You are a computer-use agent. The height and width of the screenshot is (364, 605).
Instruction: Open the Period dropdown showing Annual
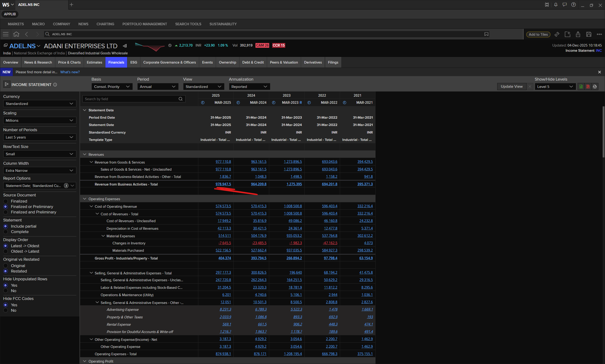coord(157,87)
